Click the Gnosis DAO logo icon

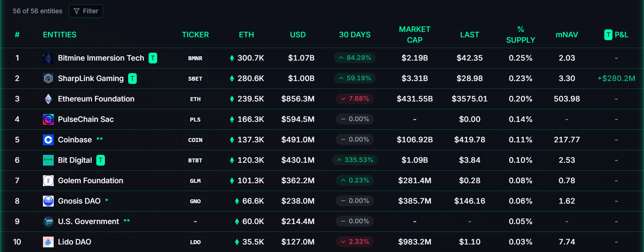click(48, 201)
